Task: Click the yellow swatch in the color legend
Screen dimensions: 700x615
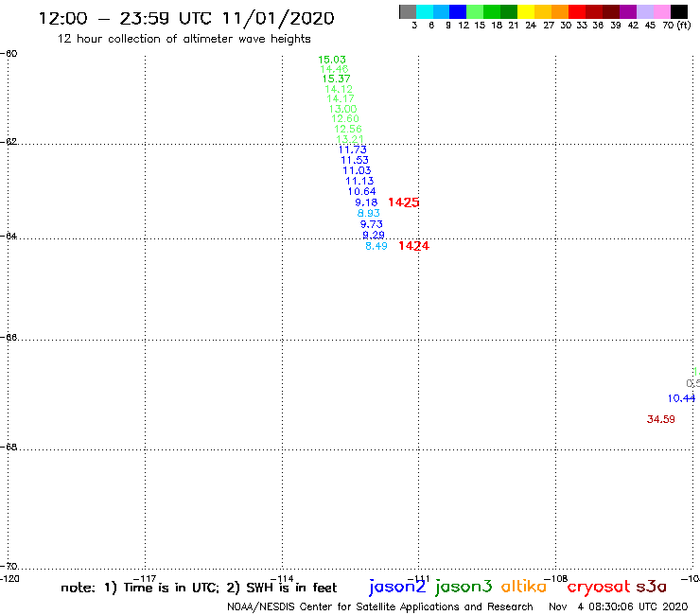Action: pos(526,11)
